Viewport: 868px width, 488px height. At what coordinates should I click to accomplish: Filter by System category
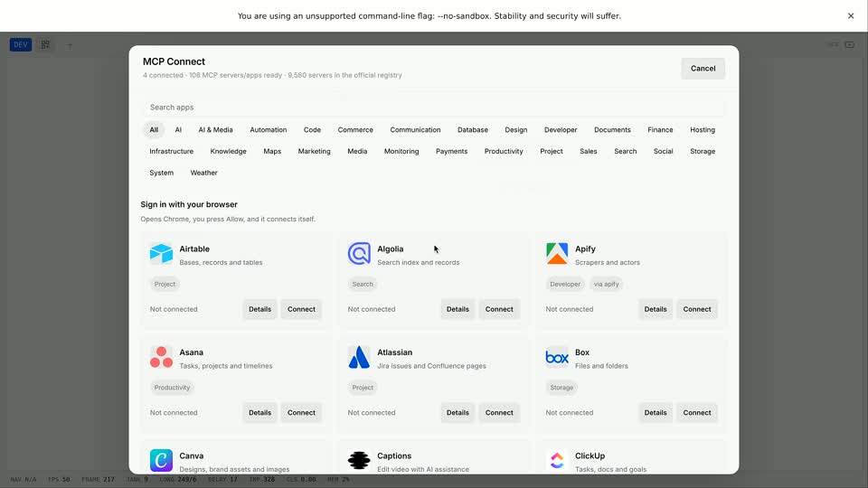click(162, 174)
